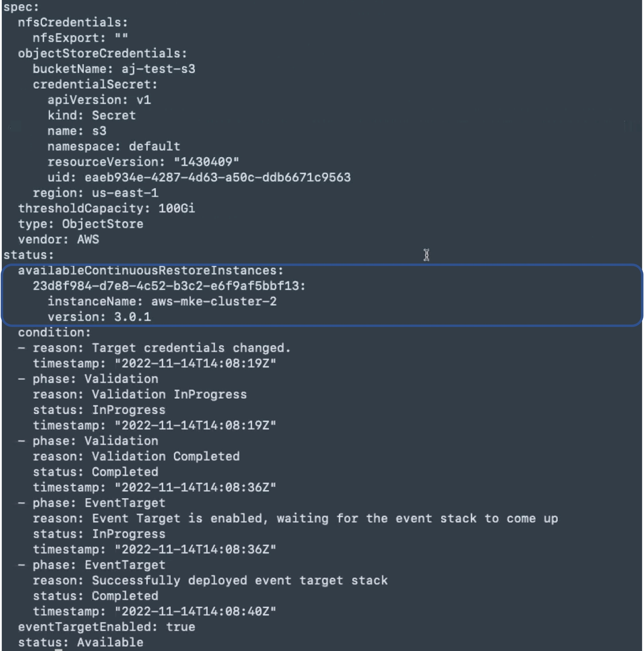Image resolution: width=644 pixels, height=651 pixels.
Task: Click the availableContinuousRestoreInstances key
Action: pyautogui.click(x=150, y=270)
